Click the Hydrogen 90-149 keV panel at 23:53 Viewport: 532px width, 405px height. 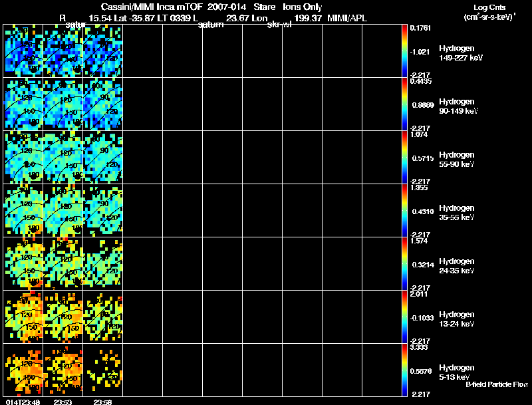[x=63, y=104]
